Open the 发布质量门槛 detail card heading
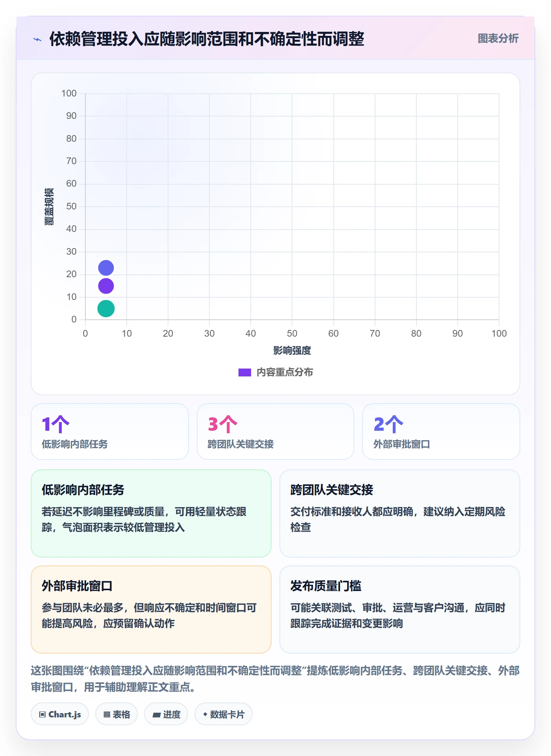The height and width of the screenshot is (756, 551). (x=326, y=586)
